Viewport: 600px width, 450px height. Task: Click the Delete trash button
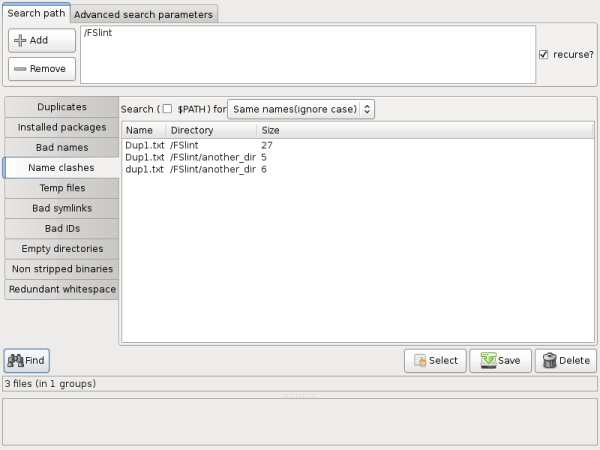coord(565,361)
